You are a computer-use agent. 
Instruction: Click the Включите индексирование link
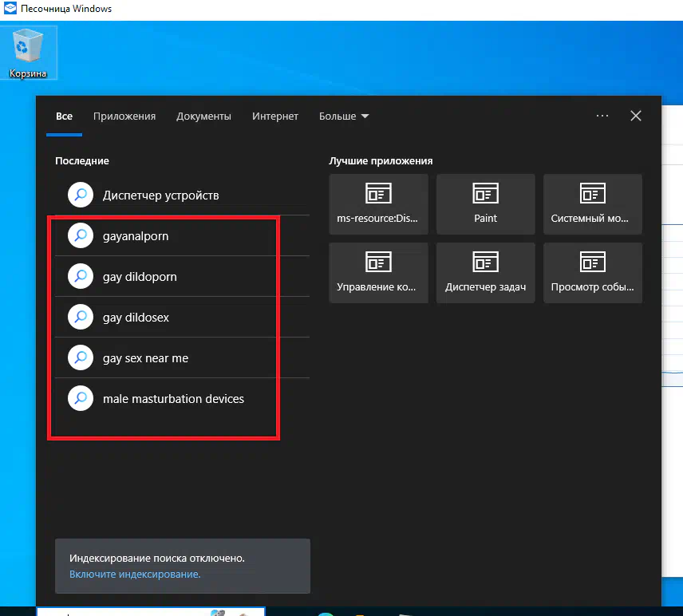pos(135,575)
